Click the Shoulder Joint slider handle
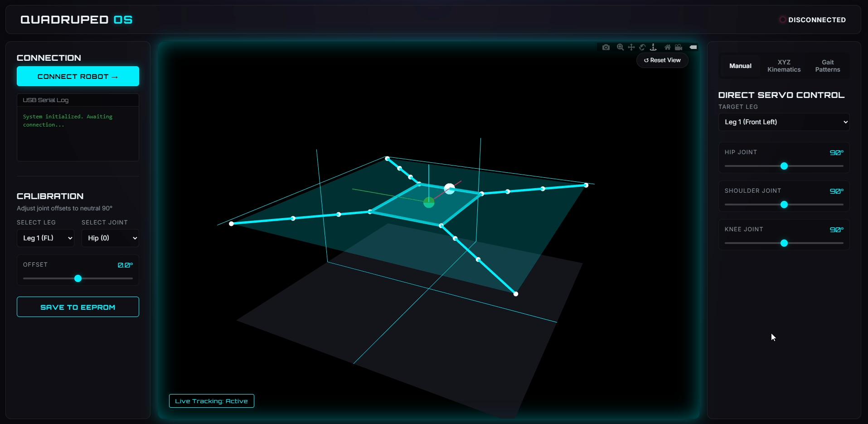Image resolution: width=868 pixels, height=424 pixels. pos(784,205)
